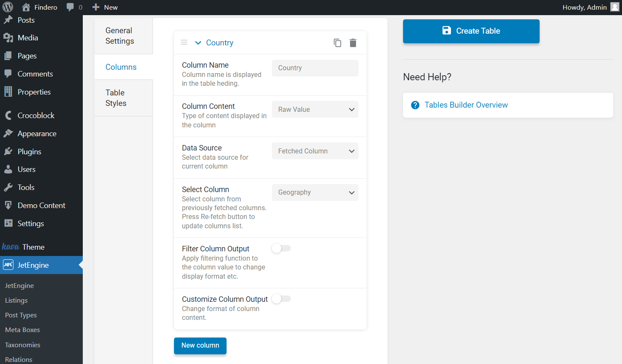This screenshot has width=622, height=364.
Task: Collapse the Country column chevron
Action: pos(198,43)
